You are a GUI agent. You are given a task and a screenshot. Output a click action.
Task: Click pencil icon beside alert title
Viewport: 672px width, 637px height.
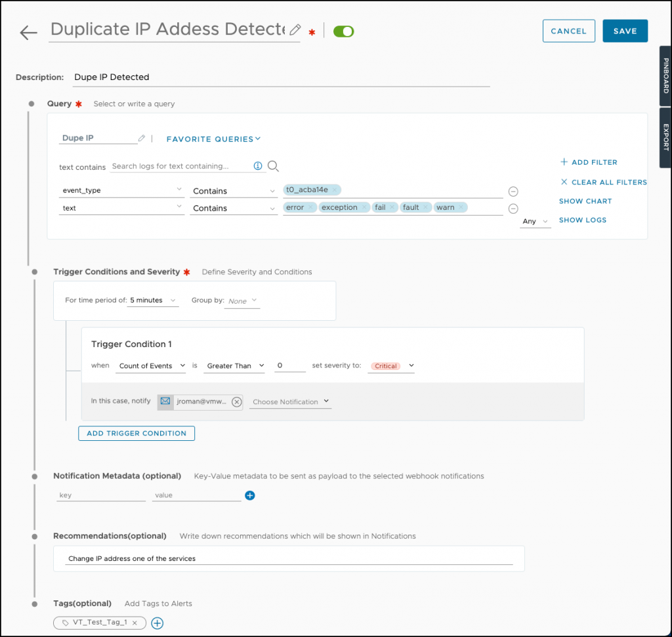tap(295, 30)
